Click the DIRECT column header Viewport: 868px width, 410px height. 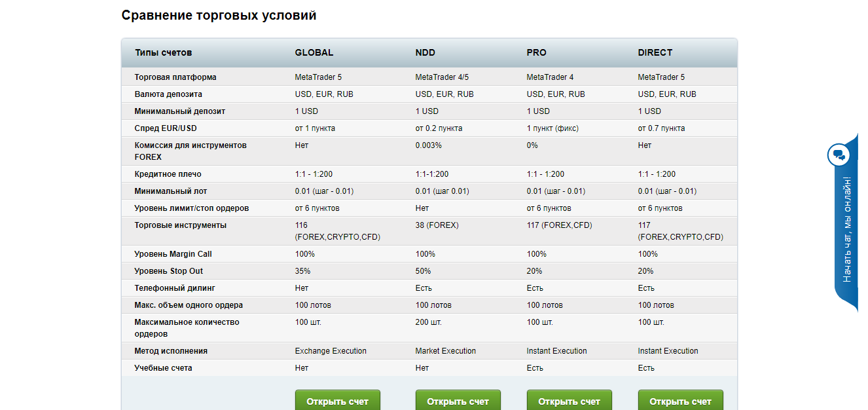point(655,52)
